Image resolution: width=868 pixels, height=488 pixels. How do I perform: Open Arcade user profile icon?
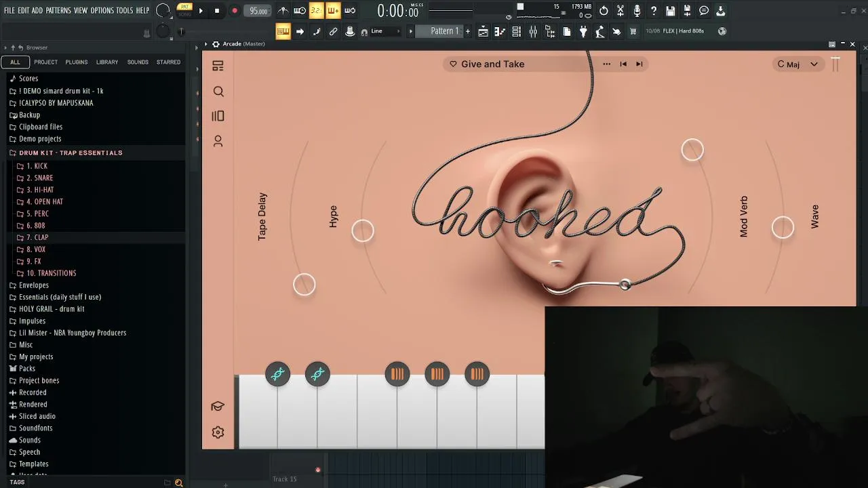click(x=218, y=141)
